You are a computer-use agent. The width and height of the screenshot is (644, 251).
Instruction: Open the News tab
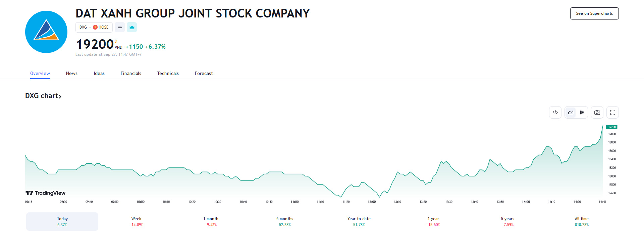71,73
